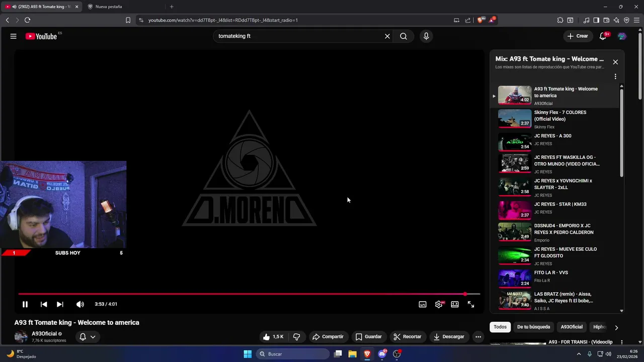
Task: Click the Guardar save button
Action: click(368, 337)
